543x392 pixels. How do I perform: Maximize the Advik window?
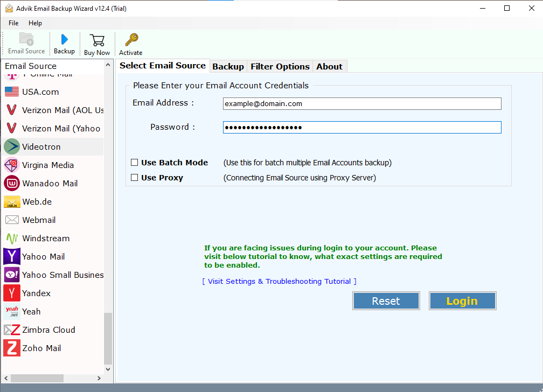506,8
